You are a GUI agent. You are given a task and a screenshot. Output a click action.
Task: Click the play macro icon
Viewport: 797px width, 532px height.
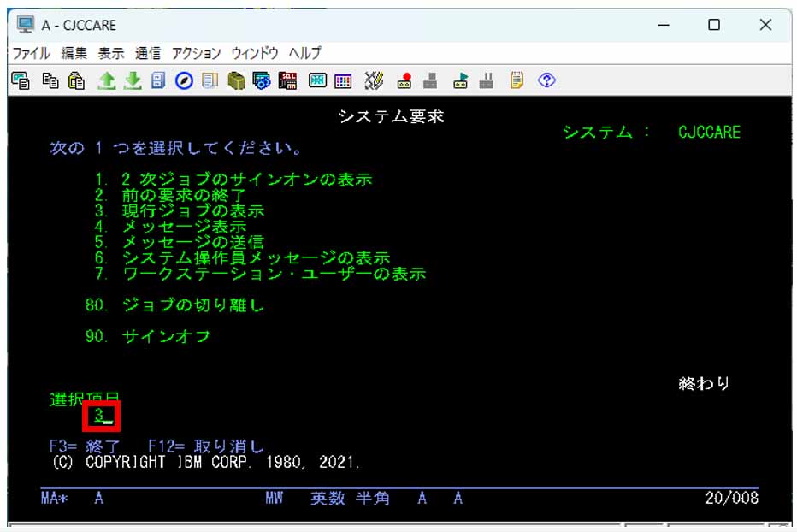[461, 80]
